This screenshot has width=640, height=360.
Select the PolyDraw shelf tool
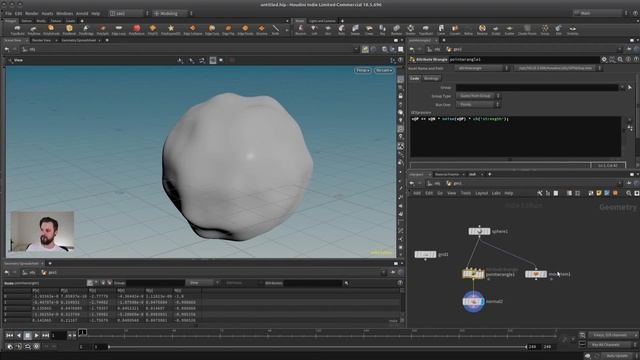pos(34,29)
